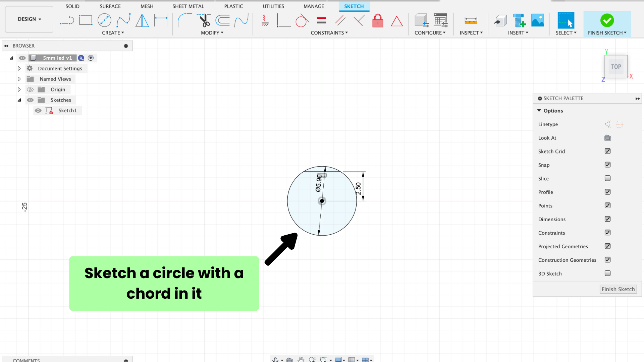Select the Line tool in the Create group
644x362 pixels.
tap(67, 20)
